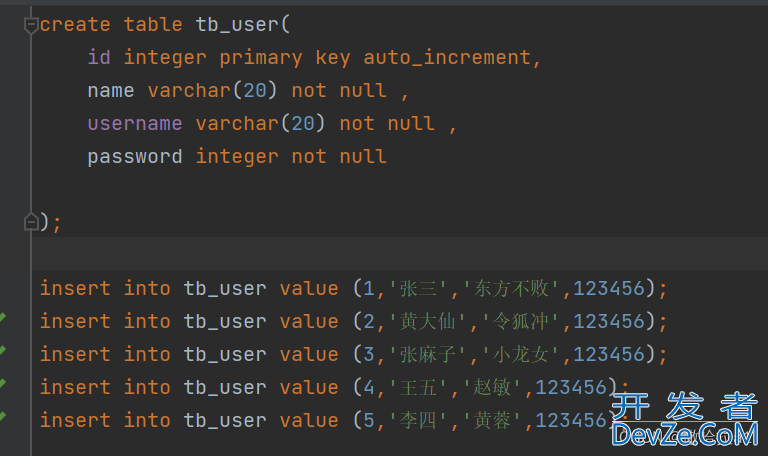
Task: Click fold end marker beside closing parenthesis
Action: (x=31, y=221)
